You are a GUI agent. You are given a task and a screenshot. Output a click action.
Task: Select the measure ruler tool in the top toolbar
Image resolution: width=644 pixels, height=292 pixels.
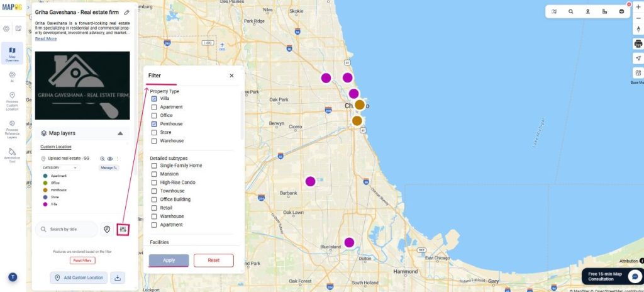click(x=604, y=11)
